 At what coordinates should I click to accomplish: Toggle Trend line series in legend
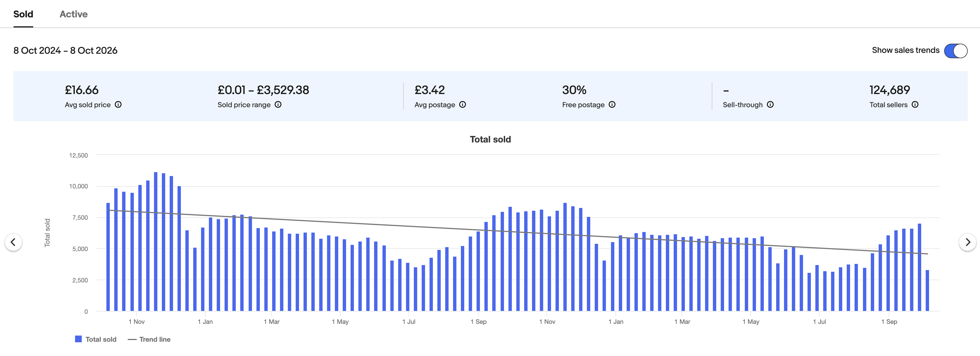(149, 339)
